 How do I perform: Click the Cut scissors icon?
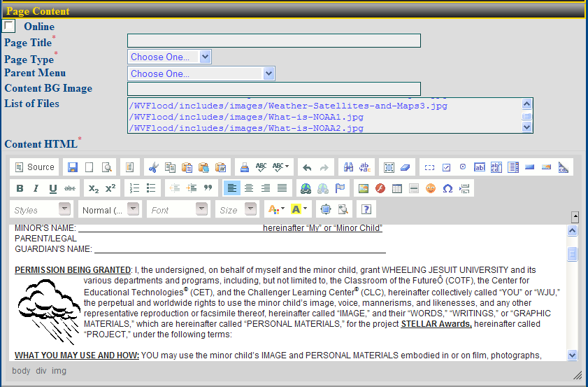click(x=153, y=167)
